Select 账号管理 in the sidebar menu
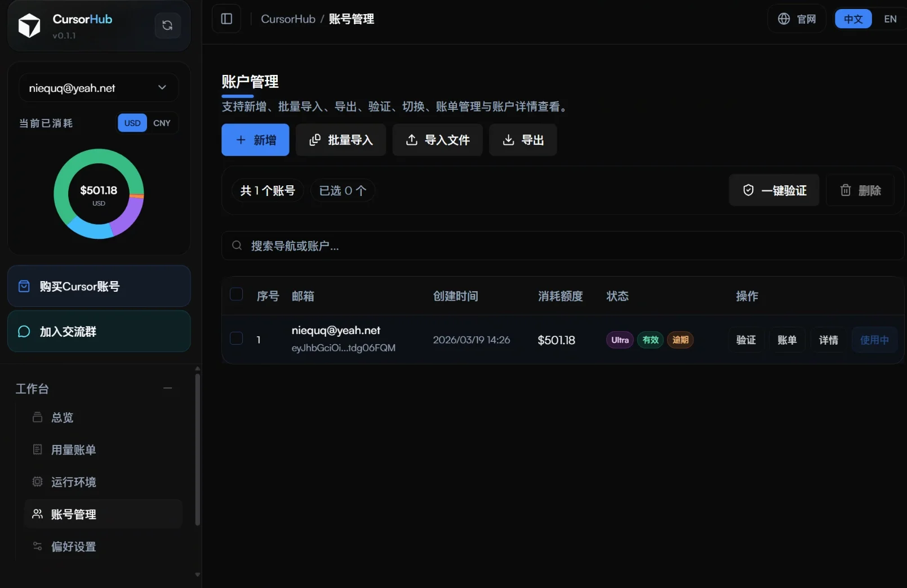Screen dimensions: 907x588 click(x=73, y=514)
